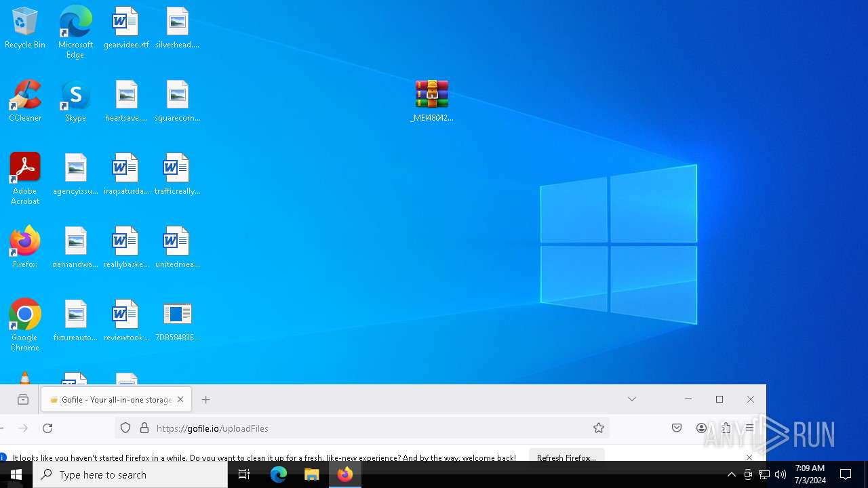
Task: Select the iraqsaturda Word document
Action: coord(126,174)
